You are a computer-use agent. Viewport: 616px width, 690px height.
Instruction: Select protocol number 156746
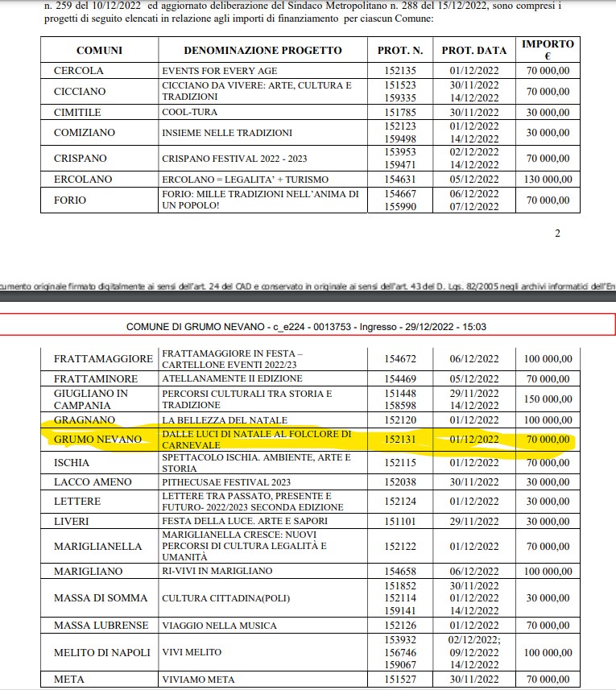tap(400, 653)
